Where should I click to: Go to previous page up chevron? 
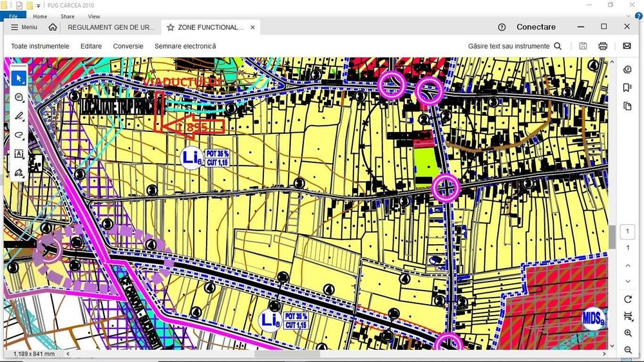627,266
